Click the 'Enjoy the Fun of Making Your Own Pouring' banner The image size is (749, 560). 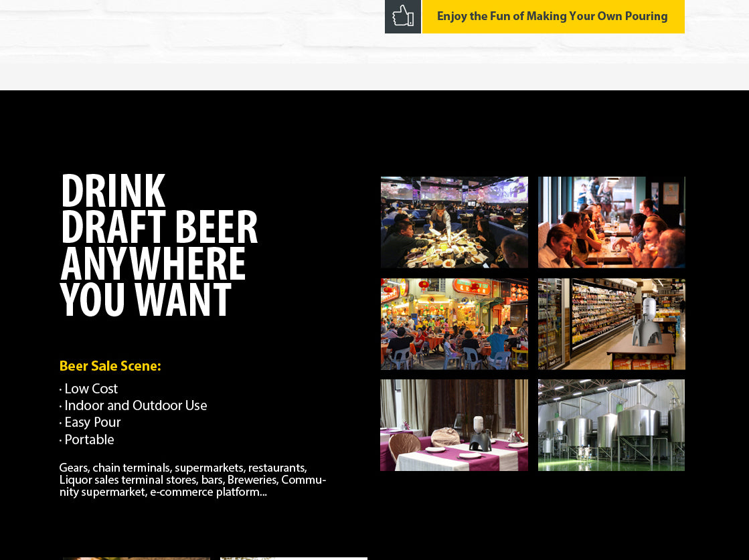pyautogui.click(x=552, y=17)
